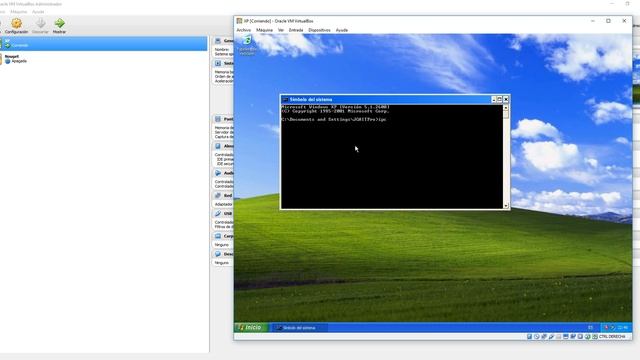Click the hard disk activity status icon
Image resolution: width=640 pixels, height=360 pixels.
click(529, 337)
